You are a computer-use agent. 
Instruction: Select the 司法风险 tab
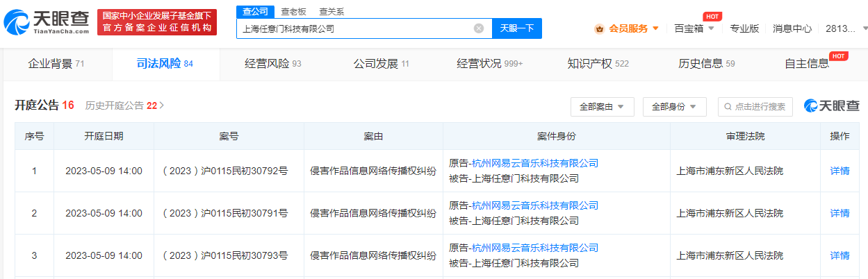(165, 64)
